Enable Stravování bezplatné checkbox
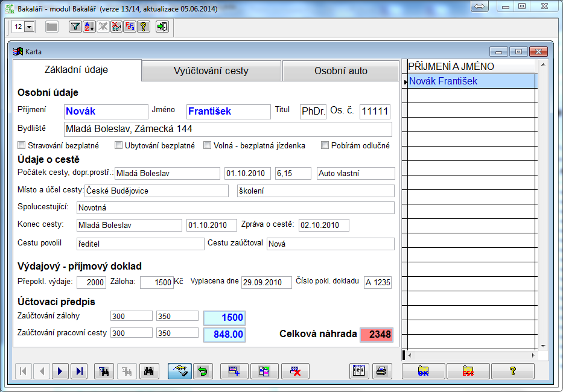The image size is (563, 392). [x=22, y=145]
